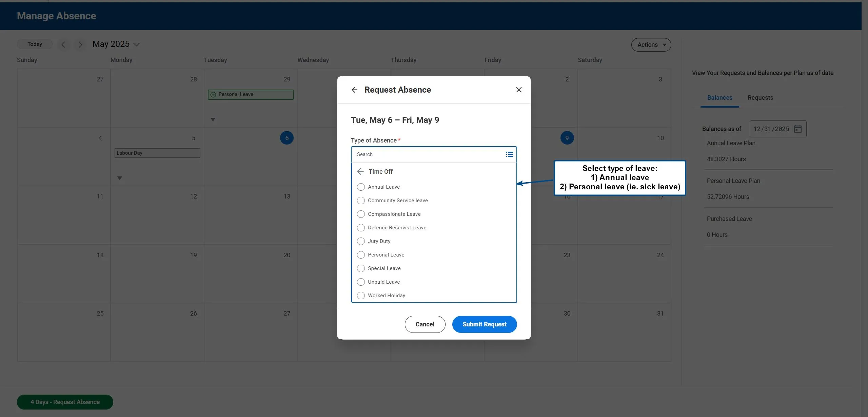Click the list icon in the Search field
Screen dimensions: 868x417
click(509, 155)
